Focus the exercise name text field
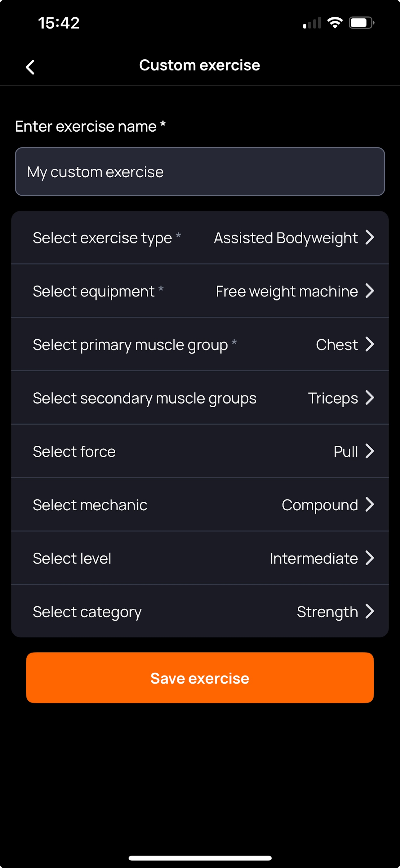This screenshot has height=868, width=400. pos(200,171)
